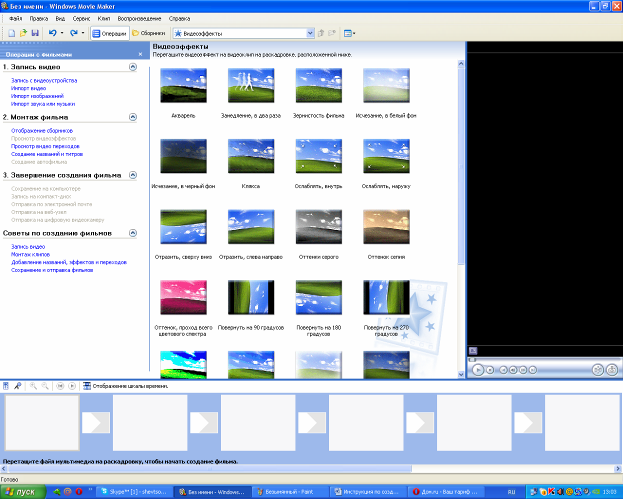Click the preview monitor Stop button
This screenshot has width=623, height=499.
coord(490,370)
